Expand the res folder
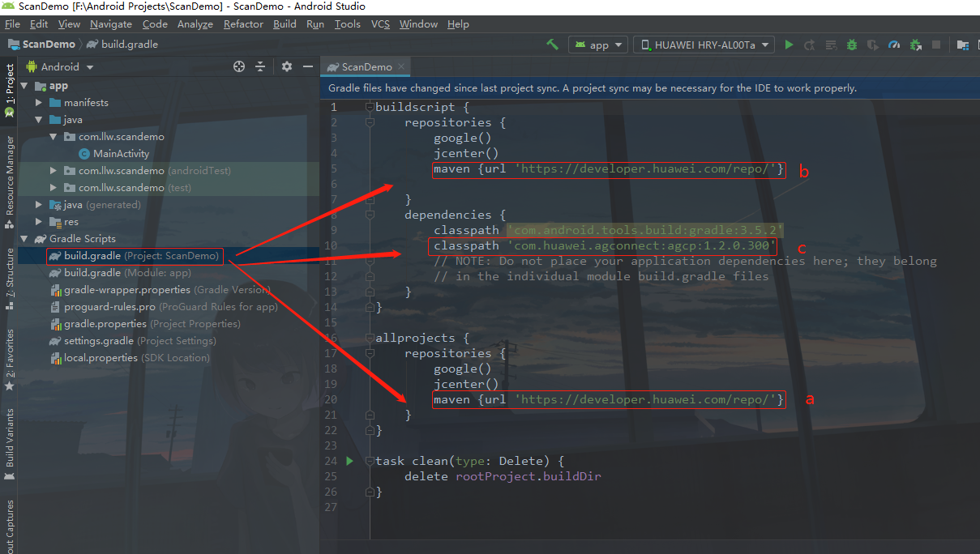Image resolution: width=980 pixels, height=554 pixels. pyautogui.click(x=39, y=222)
